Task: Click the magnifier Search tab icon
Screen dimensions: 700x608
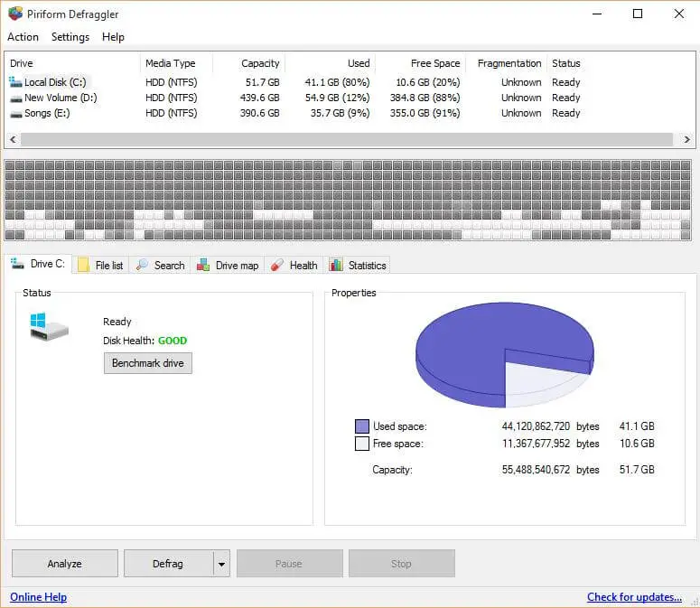Action: coord(143,265)
